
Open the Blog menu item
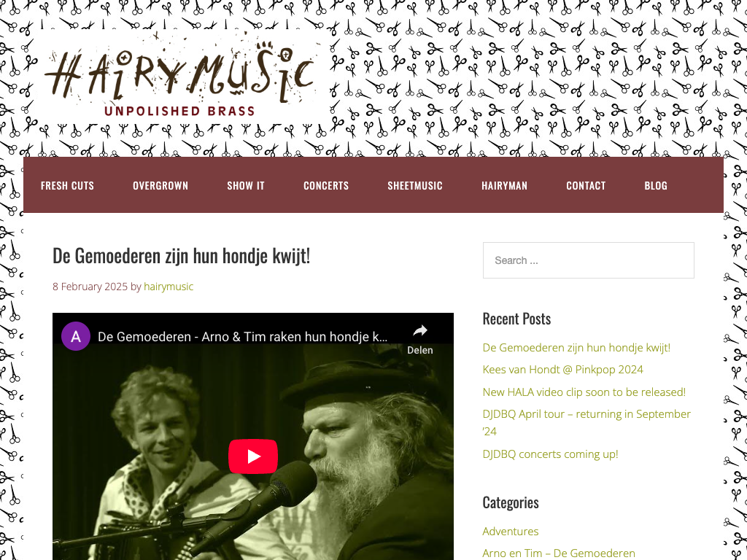656,186
